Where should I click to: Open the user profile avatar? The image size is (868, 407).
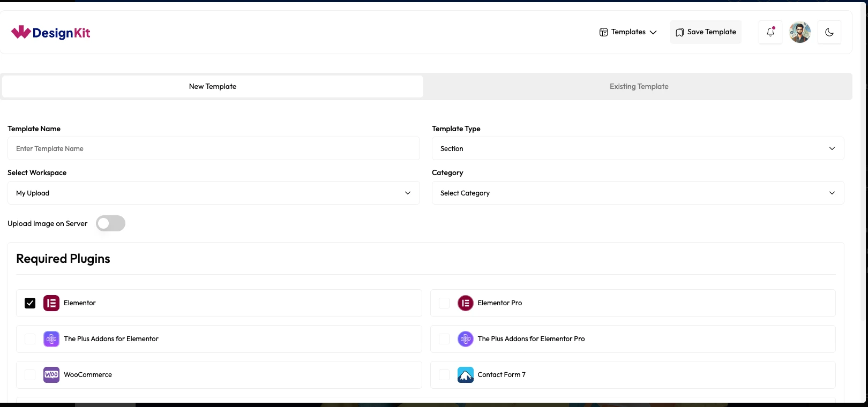tap(800, 32)
